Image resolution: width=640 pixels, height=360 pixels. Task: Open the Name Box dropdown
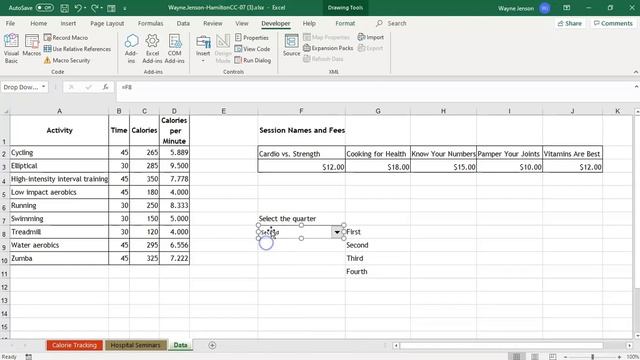tap(43, 87)
